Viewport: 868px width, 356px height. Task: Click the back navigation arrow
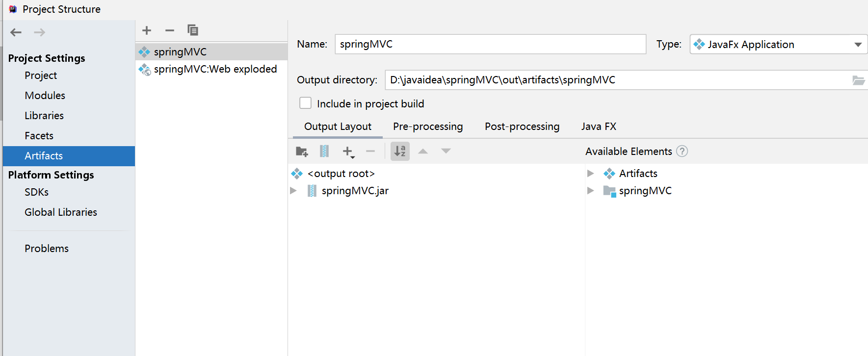[16, 32]
